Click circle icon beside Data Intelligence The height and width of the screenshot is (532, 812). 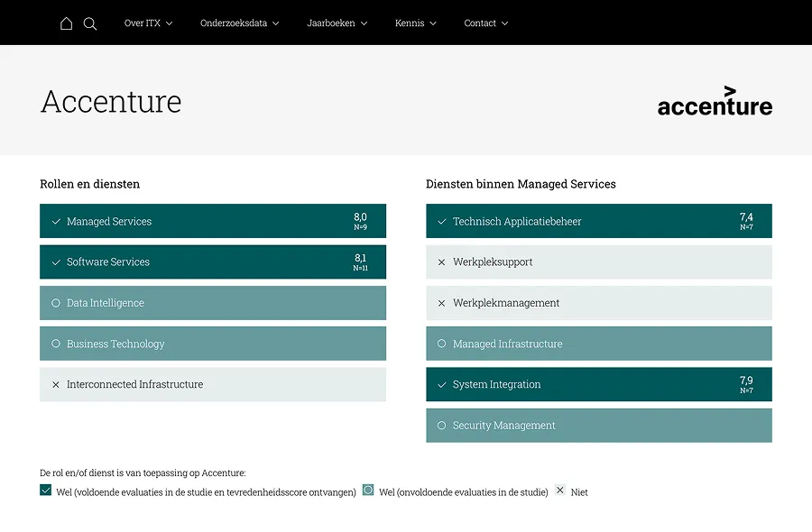[x=56, y=303]
